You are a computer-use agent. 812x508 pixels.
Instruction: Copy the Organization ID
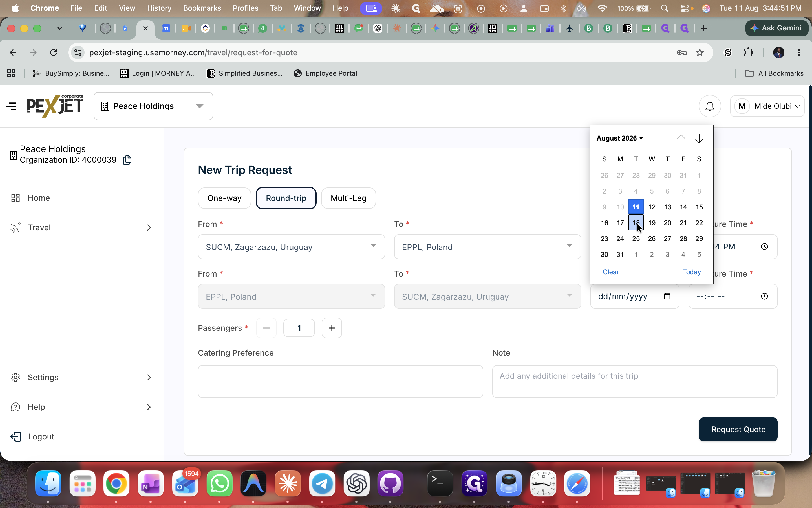[x=127, y=159]
